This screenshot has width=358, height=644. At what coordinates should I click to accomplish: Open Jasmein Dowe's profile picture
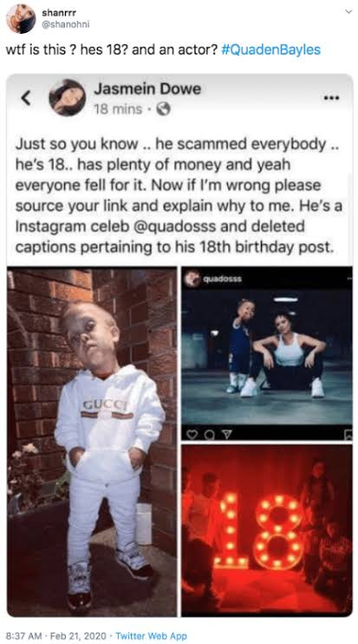point(68,98)
